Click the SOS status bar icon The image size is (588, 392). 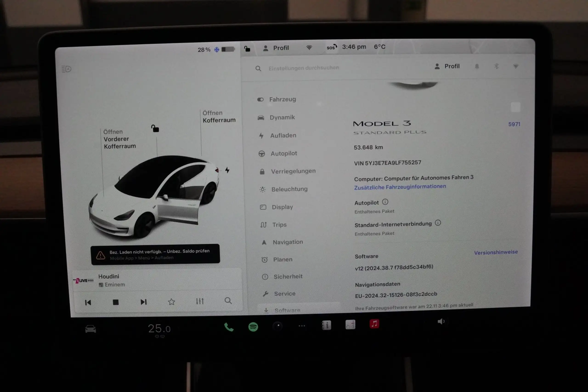pyautogui.click(x=331, y=47)
